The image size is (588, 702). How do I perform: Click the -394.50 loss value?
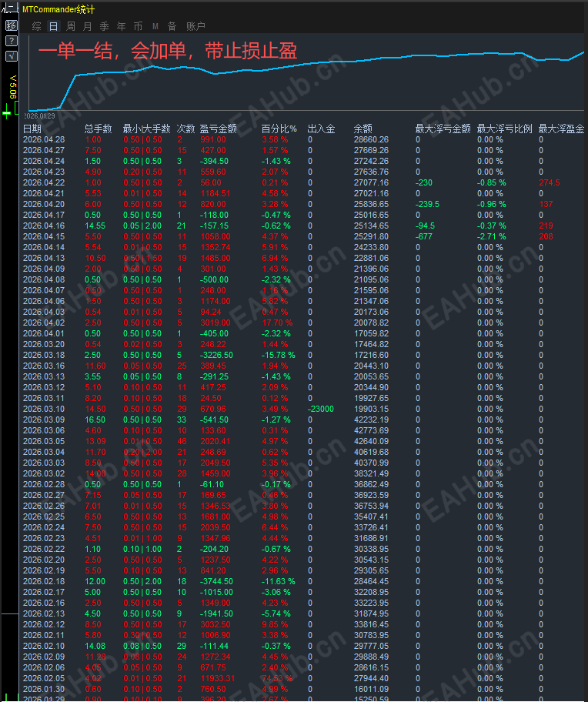(x=215, y=161)
